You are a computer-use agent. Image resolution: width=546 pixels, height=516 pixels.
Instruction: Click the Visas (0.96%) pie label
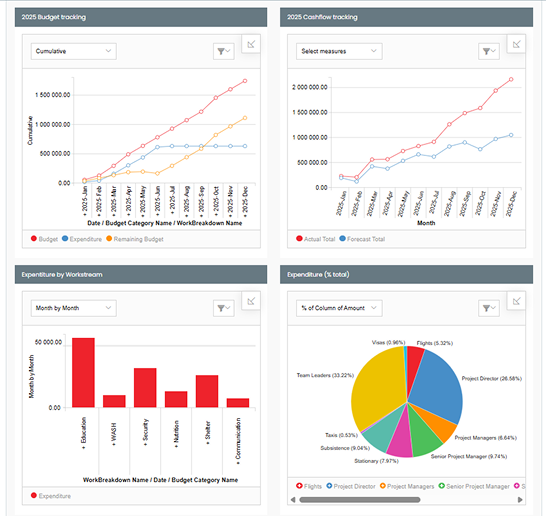coord(389,343)
